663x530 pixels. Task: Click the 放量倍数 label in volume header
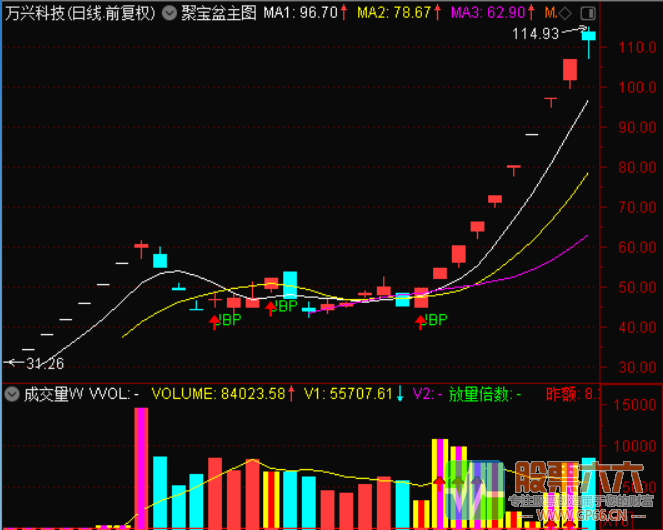click(484, 394)
